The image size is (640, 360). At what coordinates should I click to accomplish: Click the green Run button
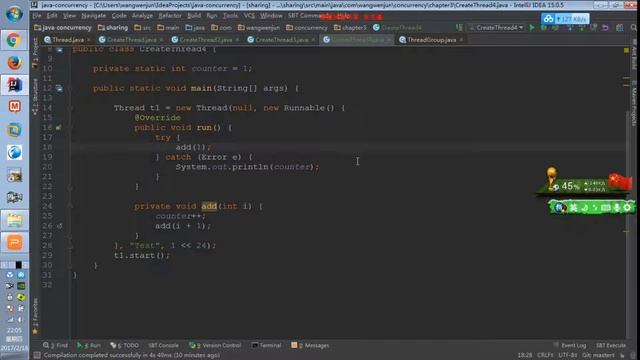point(532,28)
